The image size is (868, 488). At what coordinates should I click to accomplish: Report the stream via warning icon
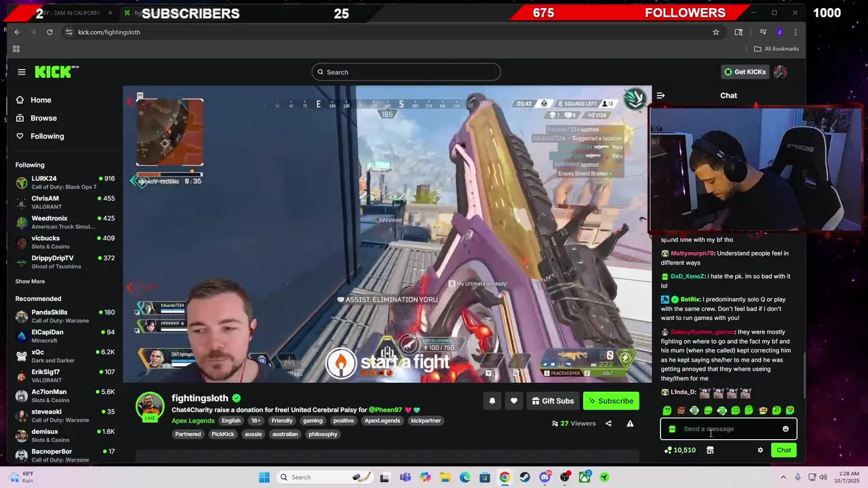tap(630, 424)
